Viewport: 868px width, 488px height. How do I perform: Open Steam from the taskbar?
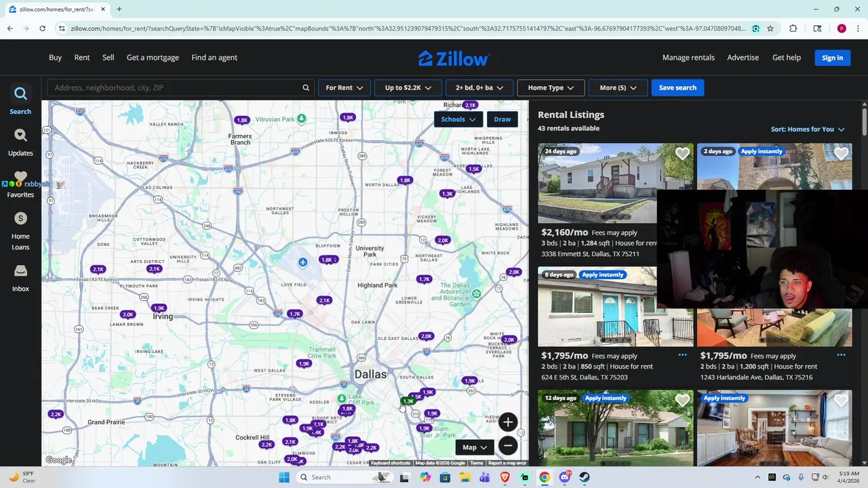(x=585, y=477)
